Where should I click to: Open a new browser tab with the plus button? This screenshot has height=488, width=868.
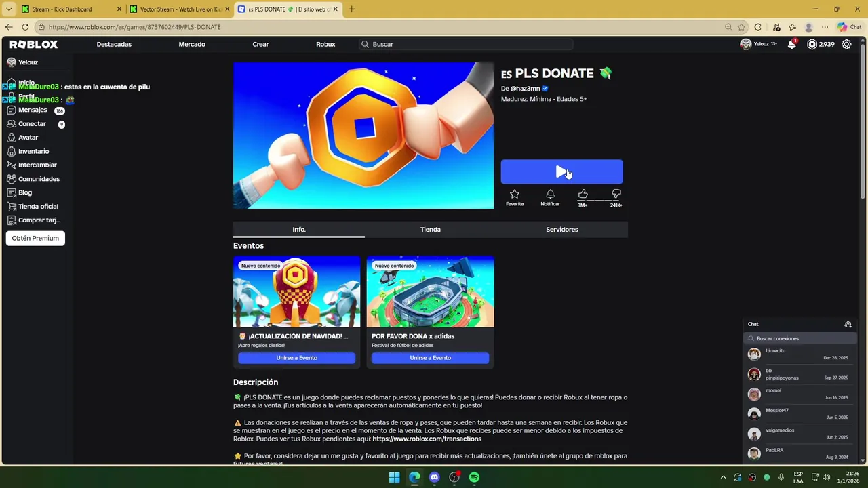click(351, 9)
